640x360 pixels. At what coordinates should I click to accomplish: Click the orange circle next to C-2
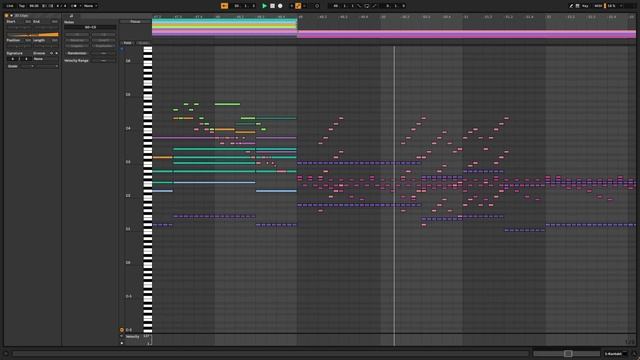tap(122, 330)
